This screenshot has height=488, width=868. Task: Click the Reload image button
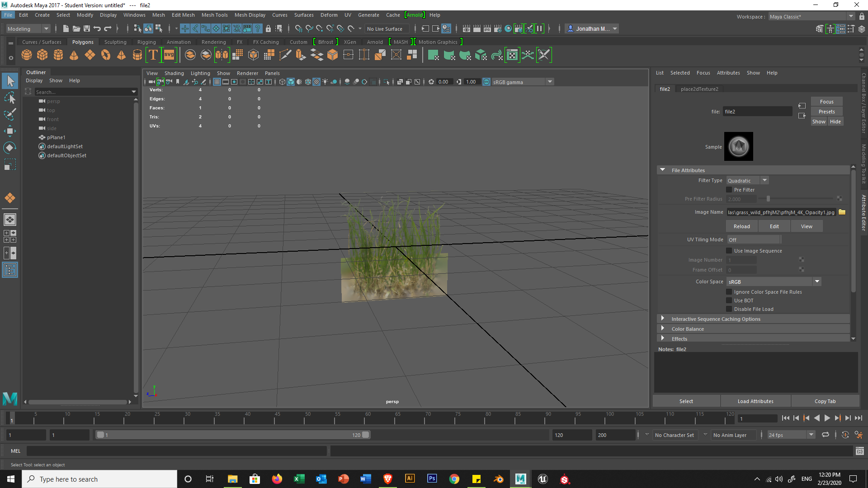(x=741, y=226)
